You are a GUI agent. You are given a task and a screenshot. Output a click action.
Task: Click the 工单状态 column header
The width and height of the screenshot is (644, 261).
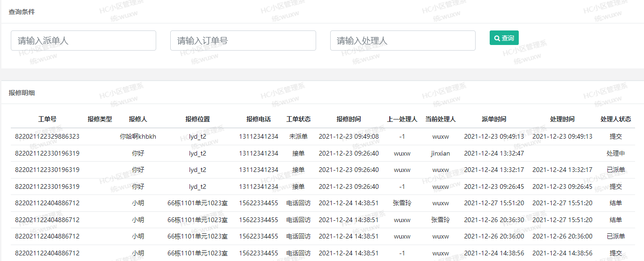298,119
